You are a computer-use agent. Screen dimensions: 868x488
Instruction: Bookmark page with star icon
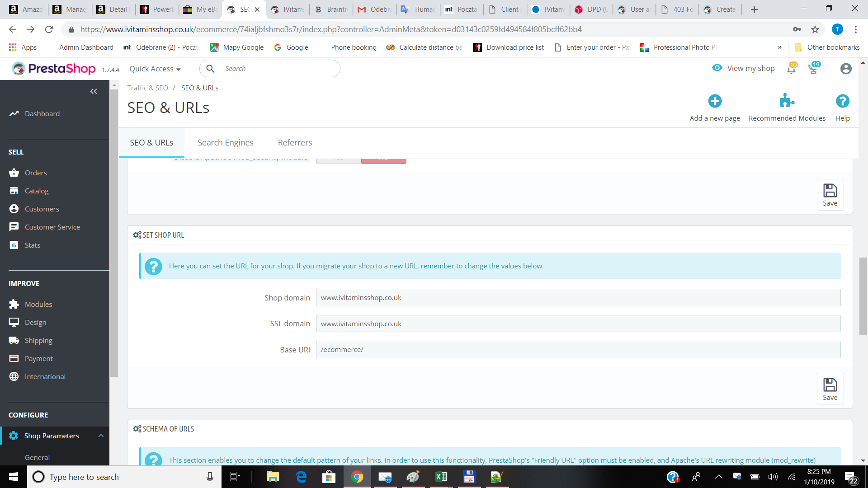815,29
